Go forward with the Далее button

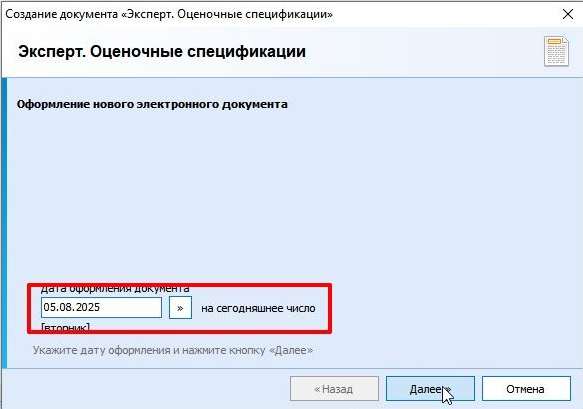430,389
